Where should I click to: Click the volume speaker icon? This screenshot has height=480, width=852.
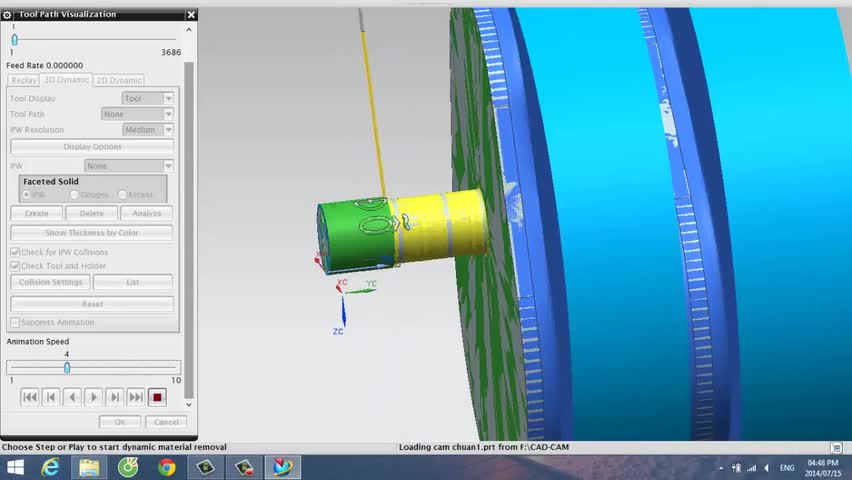767,467
